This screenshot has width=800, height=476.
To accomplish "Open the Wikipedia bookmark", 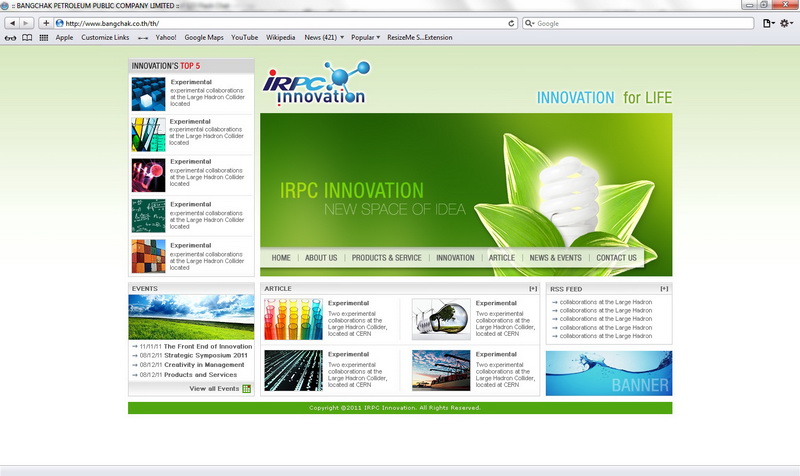I will (x=281, y=37).
